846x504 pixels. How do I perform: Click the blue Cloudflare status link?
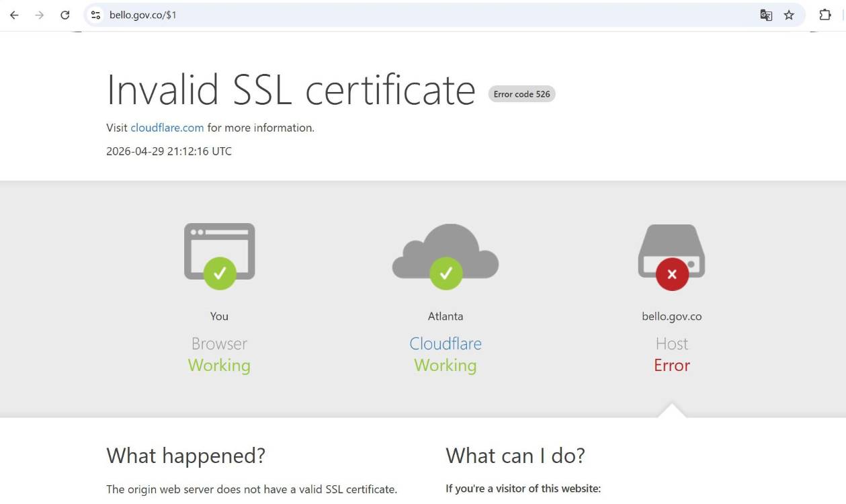click(x=445, y=343)
